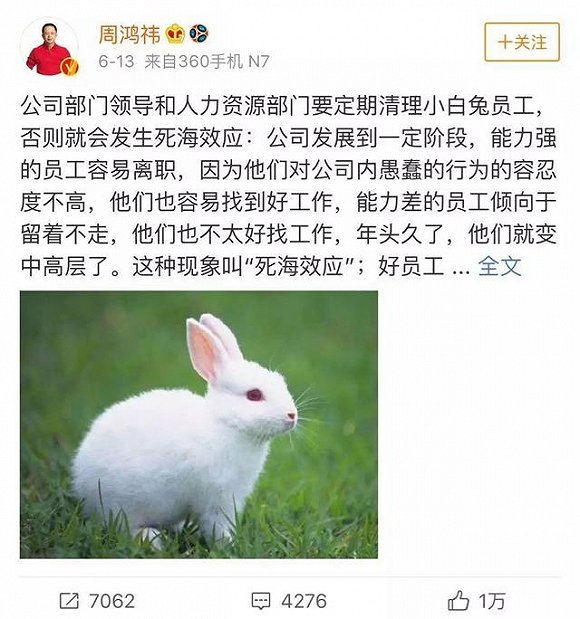The height and width of the screenshot is (619, 580).
Task: Click the comment count 4276
Action: click(x=304, y=601)
